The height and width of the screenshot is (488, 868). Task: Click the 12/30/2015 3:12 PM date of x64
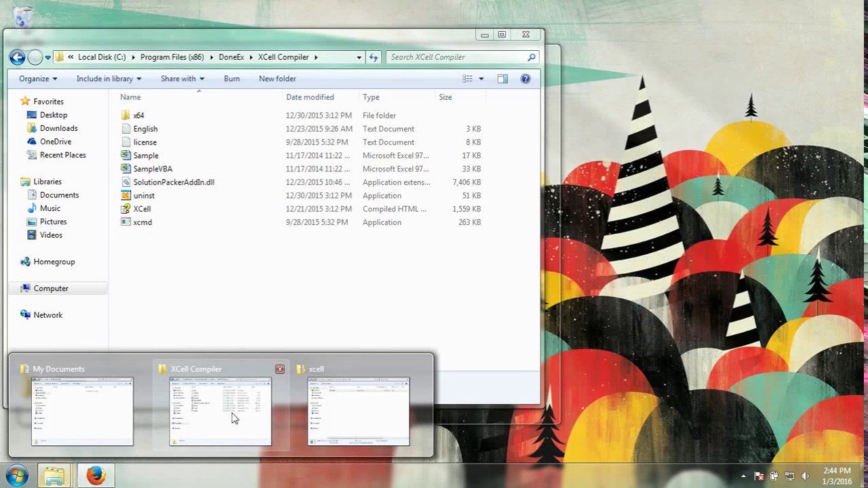(x=319, y=116)
